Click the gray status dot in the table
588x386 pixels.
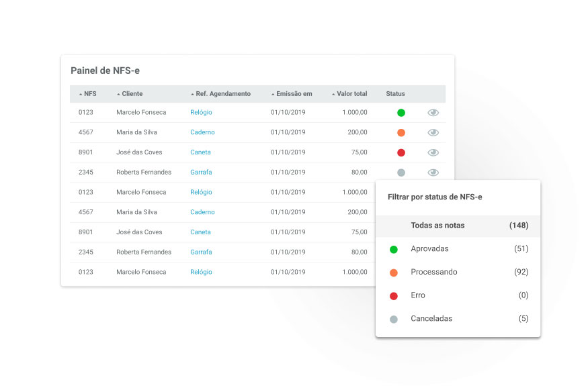tap(401, 173)
